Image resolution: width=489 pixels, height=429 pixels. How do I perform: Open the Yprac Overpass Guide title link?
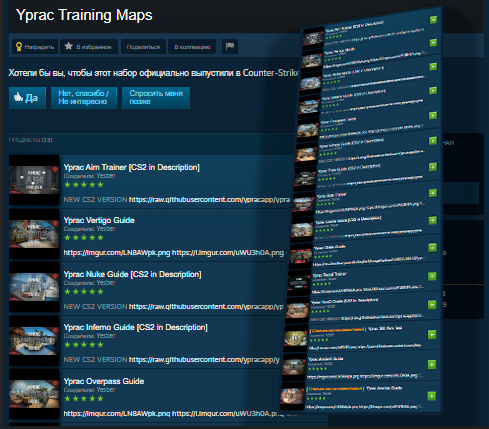104,381
